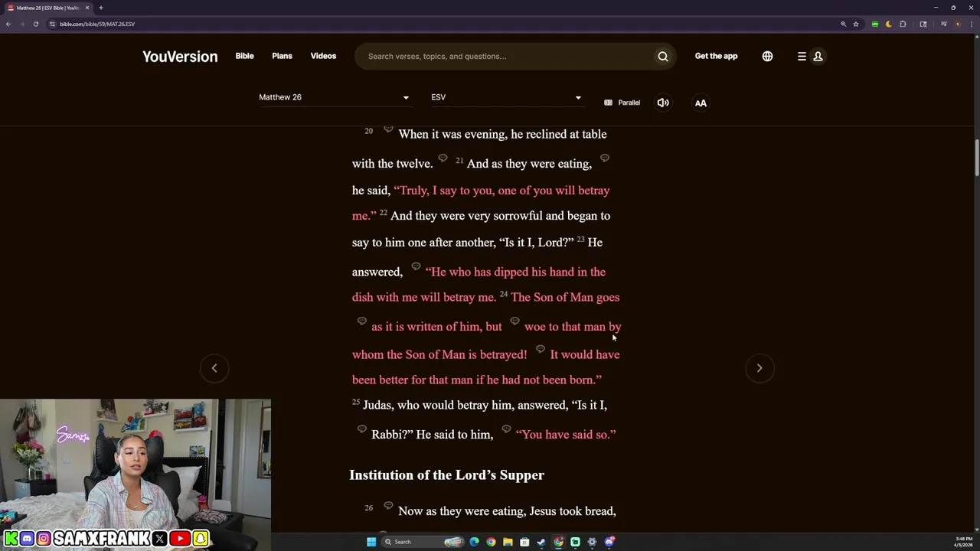This screenshot has width=980, height=551.
Task: Open the note bubble before "woe to that man"
Action: [x=514, y=321]
